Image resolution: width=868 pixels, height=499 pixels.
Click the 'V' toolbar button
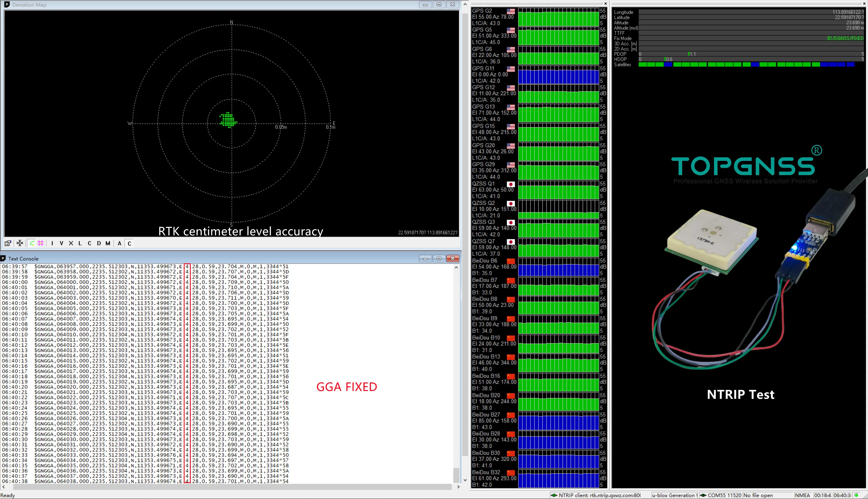tap(61, 243)
